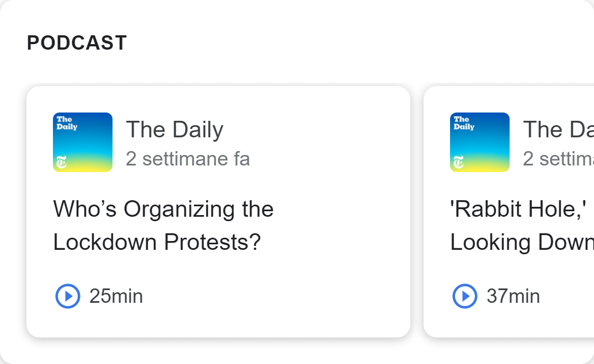Click the 37min duration label

[x=513, y=296]
